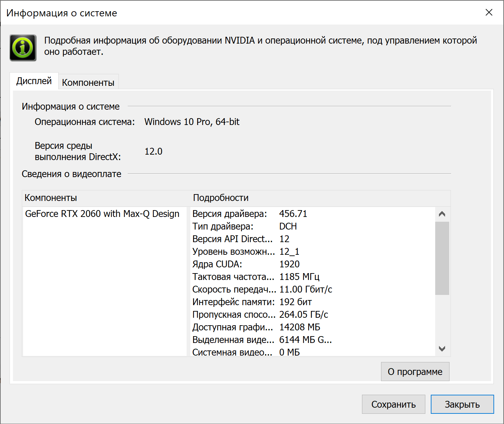Select the Интерфейс памяти row
Viewport: 504px width, 424px height.
(313, 302)
